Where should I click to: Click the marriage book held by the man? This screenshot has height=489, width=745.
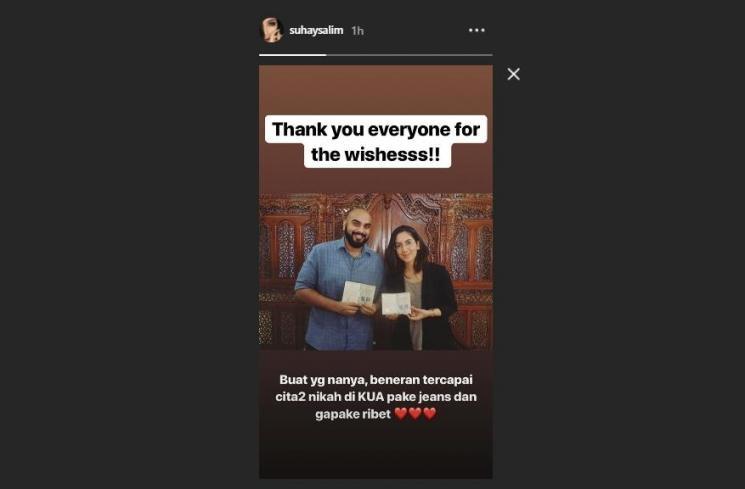tap(358, 293)
